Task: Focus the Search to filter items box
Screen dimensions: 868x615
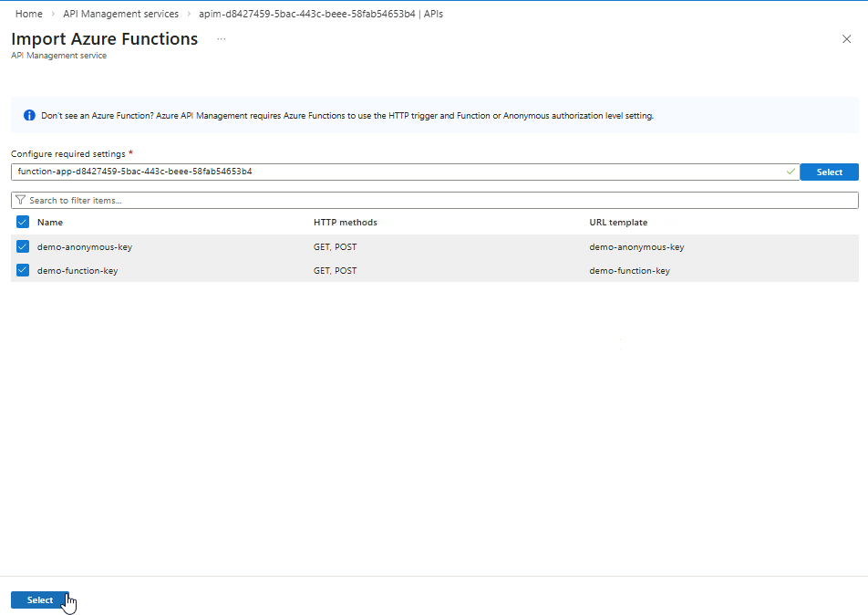Action: tap(438, 200)
